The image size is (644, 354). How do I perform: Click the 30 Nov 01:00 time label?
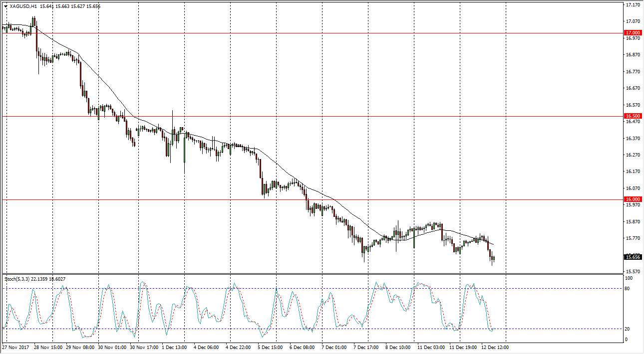point(111,347)
